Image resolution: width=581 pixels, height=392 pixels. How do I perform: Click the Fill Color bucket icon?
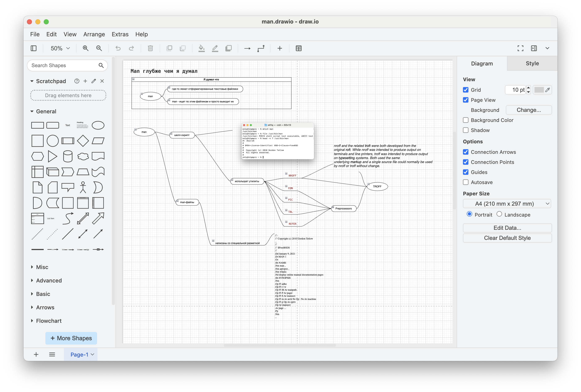(x=201, y=48)
